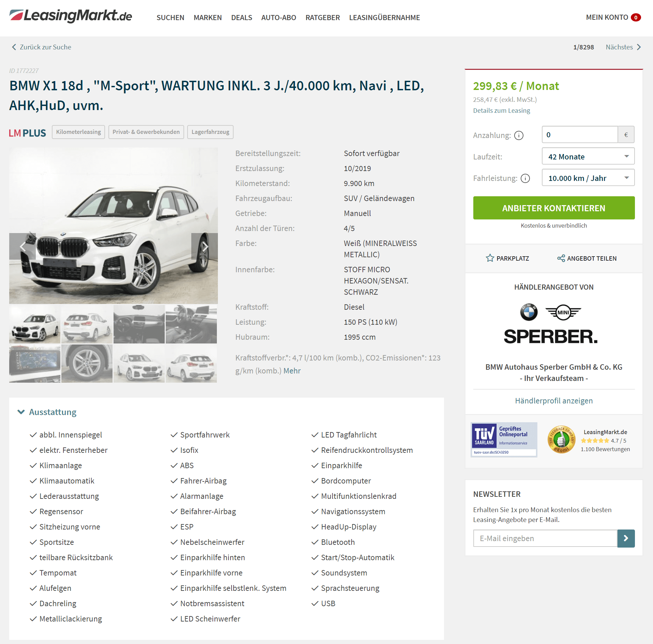Click the Zurück zur Suche left chevron
This screenshot has height=644, width=653.
(x=14, y=47)
